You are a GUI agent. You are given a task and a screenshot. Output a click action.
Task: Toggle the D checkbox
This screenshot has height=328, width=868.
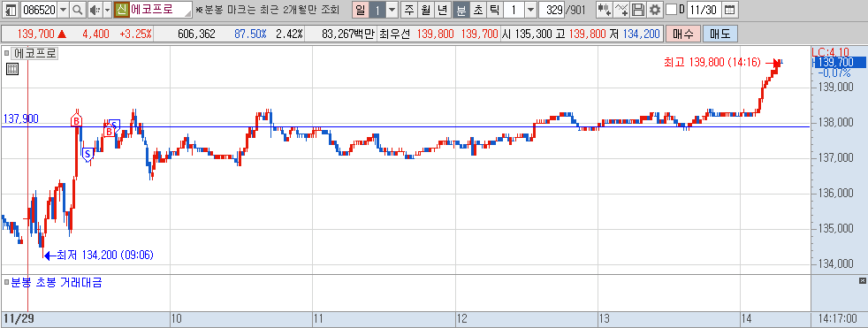[671, 10]
